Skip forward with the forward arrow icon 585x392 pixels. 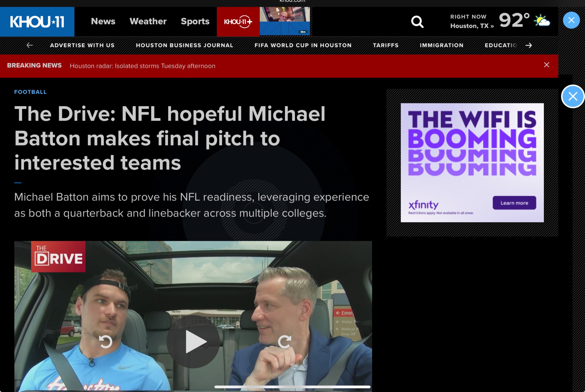coord(285,342)
